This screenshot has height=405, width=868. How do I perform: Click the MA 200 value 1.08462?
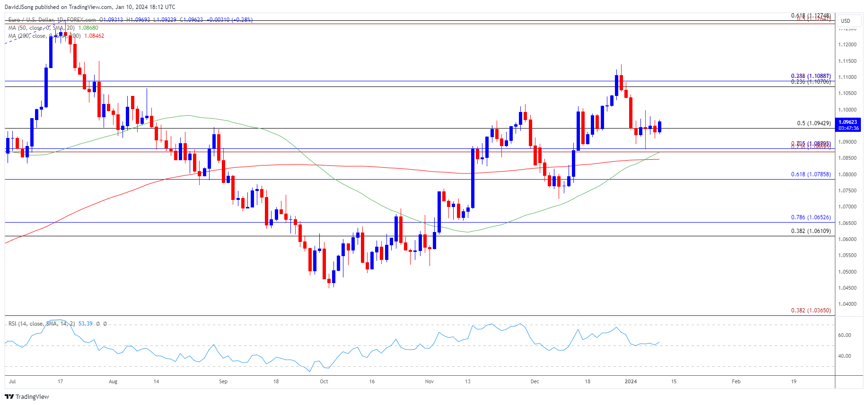(x=94, y=36)
